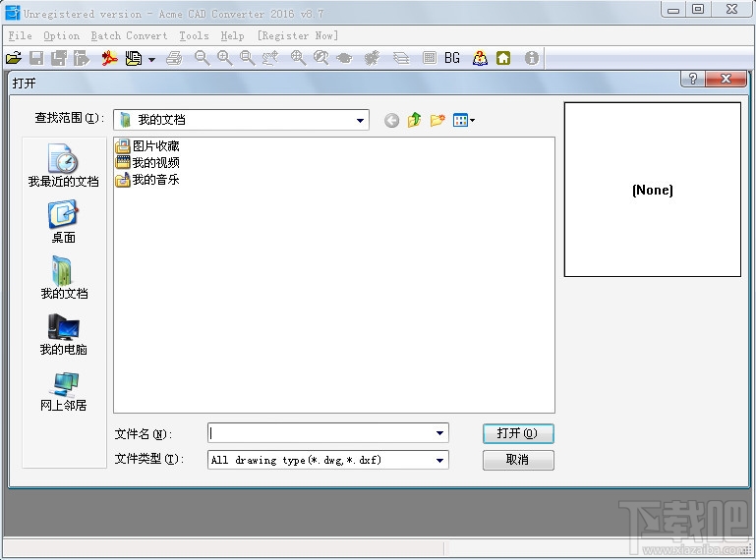Click the About info toolbar icon
Screen dimensions: 756x560
click(531, 58)
